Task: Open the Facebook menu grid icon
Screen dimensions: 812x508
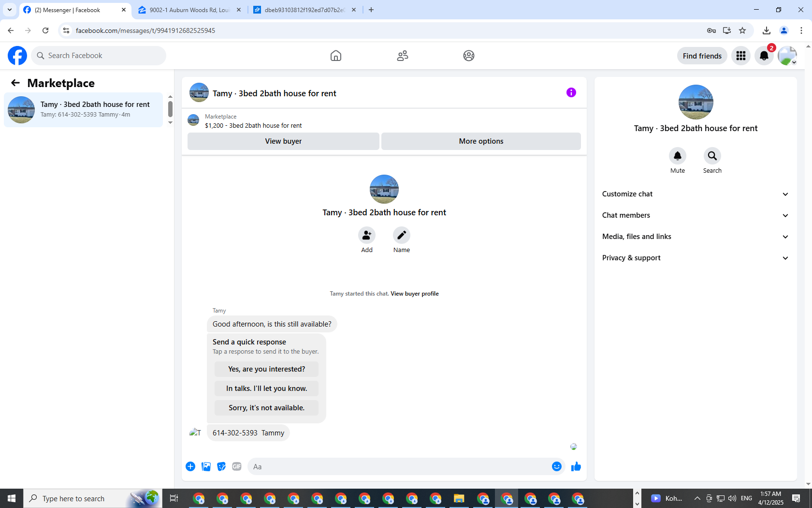Action: coord(741,56)
